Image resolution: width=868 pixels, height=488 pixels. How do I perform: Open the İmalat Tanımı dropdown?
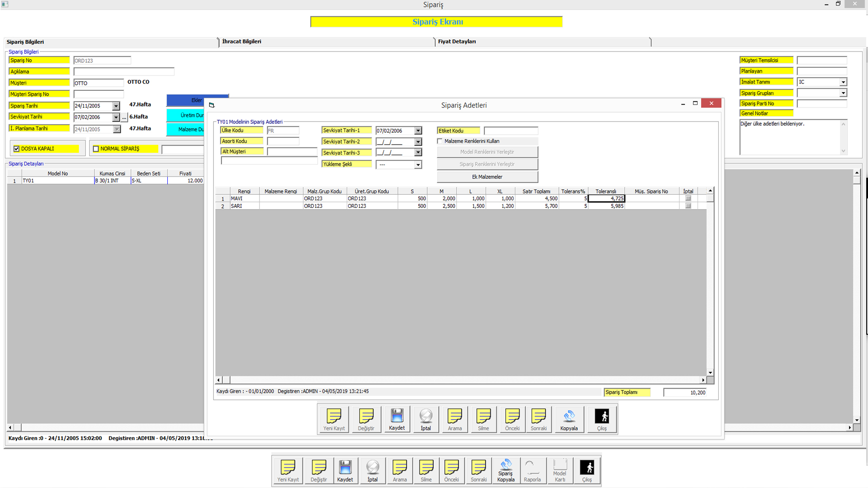[x=843, y=82]
